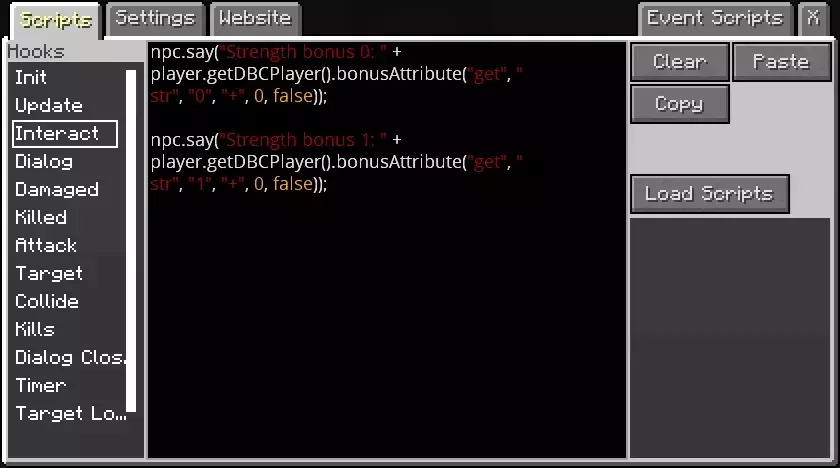Select the Attack hook

tap(46, 245)
